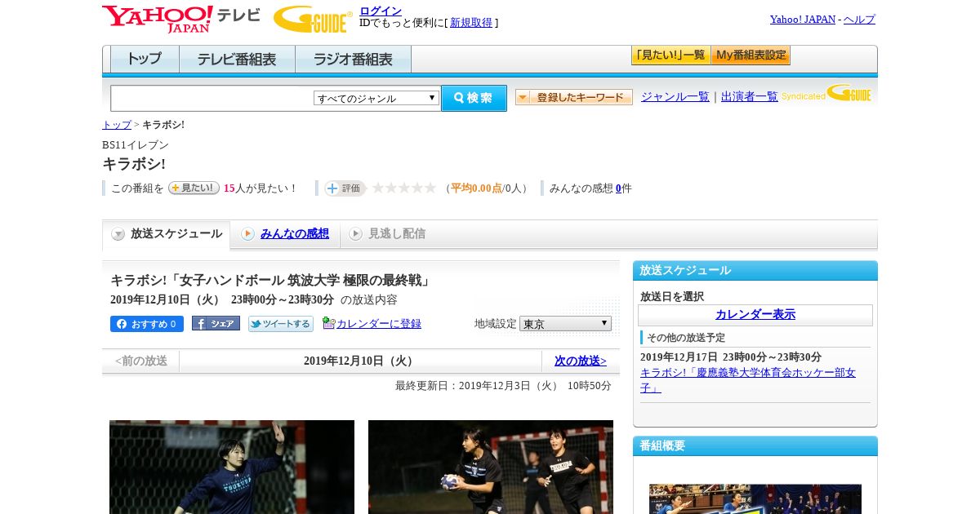The height and width of the screenshot is (514, 980).
Task: Click the 2019年12月17日 schedule time text
Action: coord(731,357)
